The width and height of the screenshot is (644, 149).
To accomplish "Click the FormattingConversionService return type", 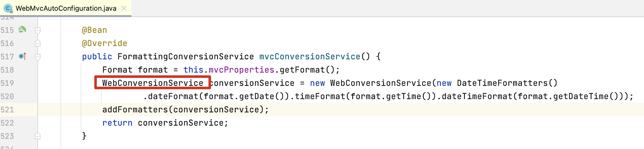I will [x=186, y=57].
